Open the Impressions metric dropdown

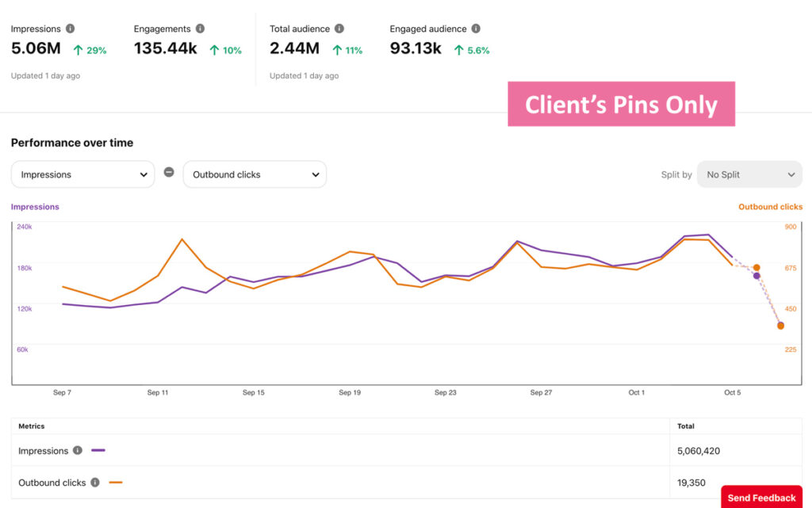pyautogui.click(x=82, y=174)
